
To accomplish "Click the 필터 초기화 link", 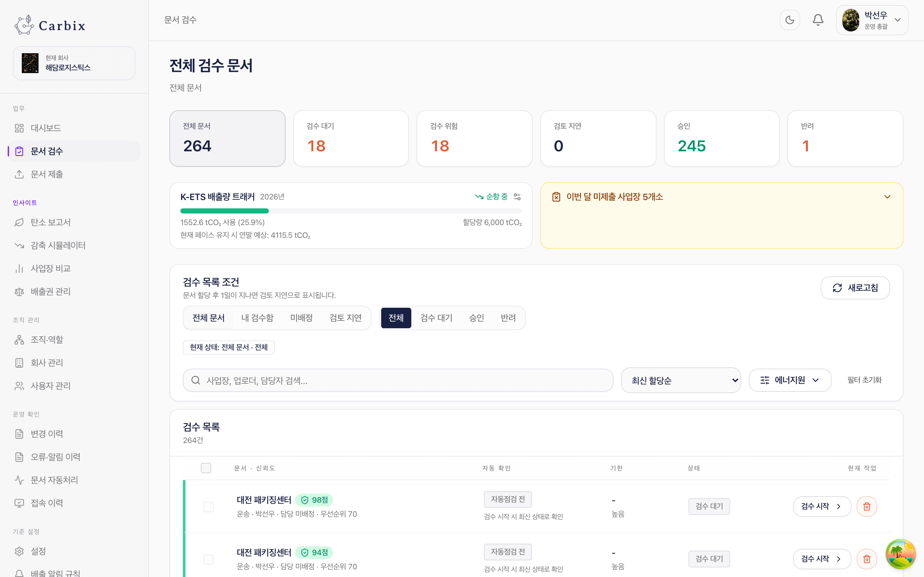I will click(864, 380).
